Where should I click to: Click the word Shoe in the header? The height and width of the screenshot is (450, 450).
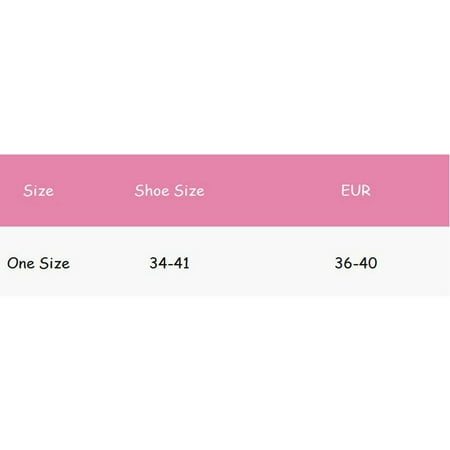click(x=151, y=191)
